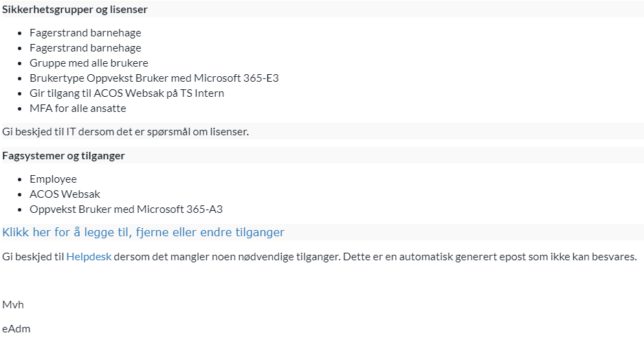644x342 pixels.
Task: Select the Fagsystemer og tilganger heading
Action: pyautogui.click(x=63, y=156)
